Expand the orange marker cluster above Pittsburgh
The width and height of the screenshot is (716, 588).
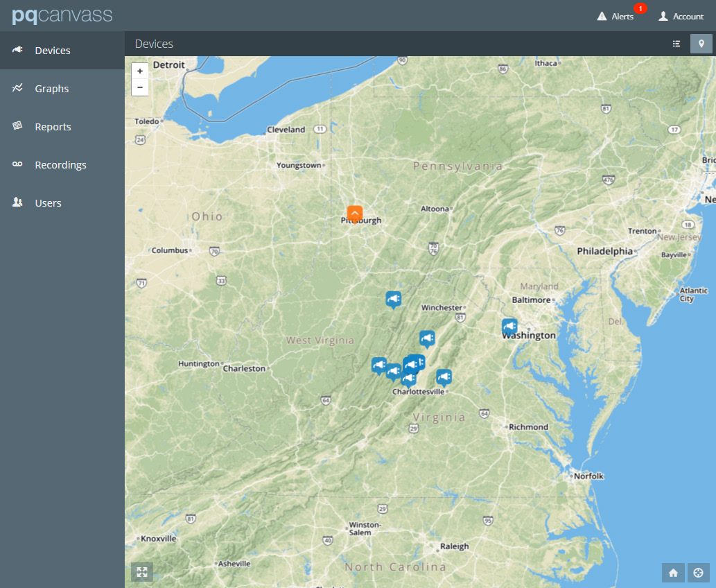coord(355,214)
